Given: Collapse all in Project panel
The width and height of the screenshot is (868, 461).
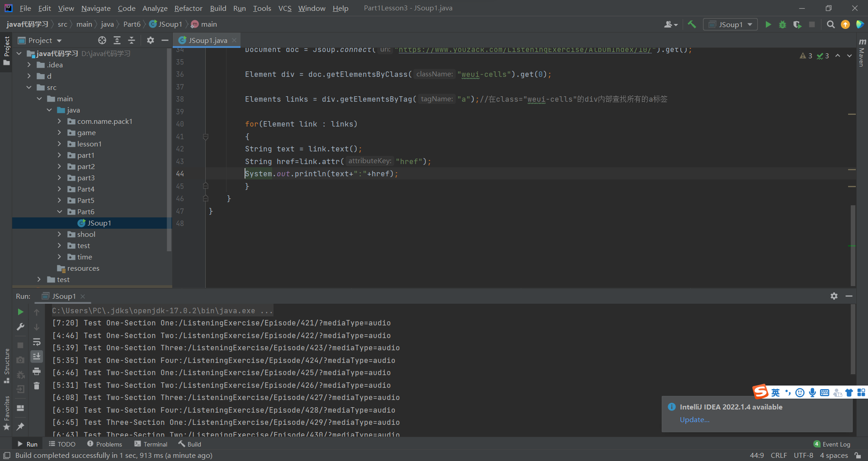Looking at the screenshot, I should coord(132,40).
